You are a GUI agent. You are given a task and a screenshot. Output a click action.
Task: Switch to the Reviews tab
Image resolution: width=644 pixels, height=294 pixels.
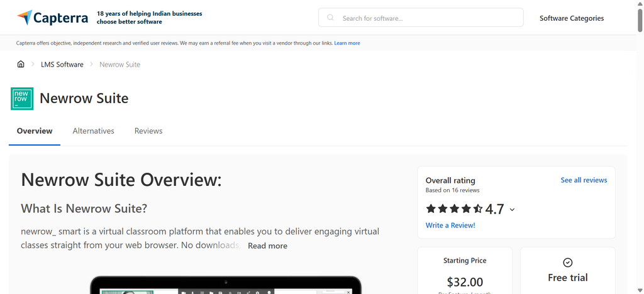[148, 131]
